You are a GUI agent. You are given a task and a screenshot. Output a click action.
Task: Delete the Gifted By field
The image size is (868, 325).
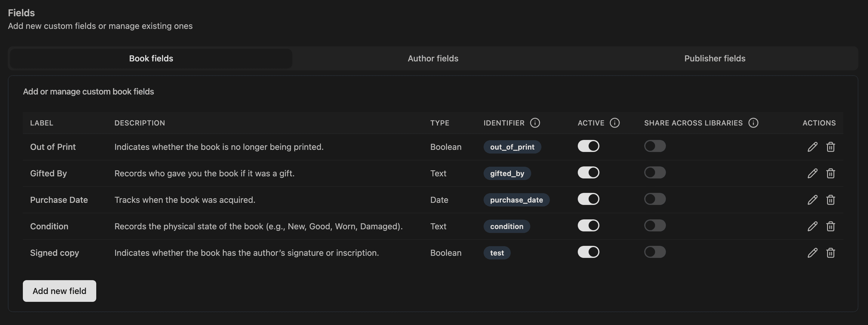click(831, 173)
